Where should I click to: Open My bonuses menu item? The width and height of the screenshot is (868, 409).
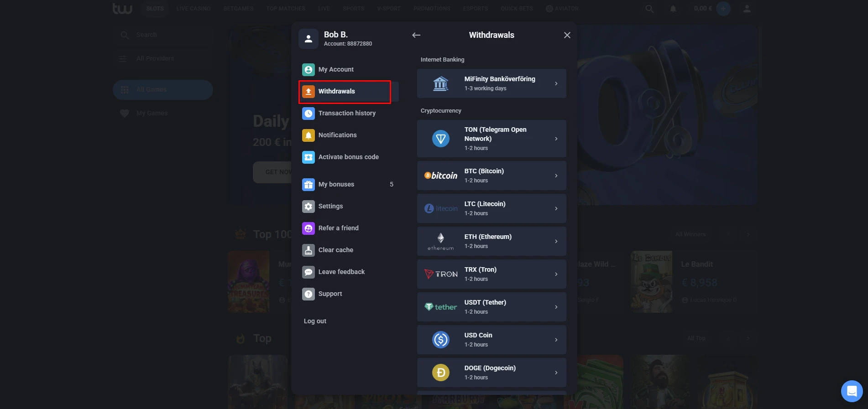click(x=349, y=185)
